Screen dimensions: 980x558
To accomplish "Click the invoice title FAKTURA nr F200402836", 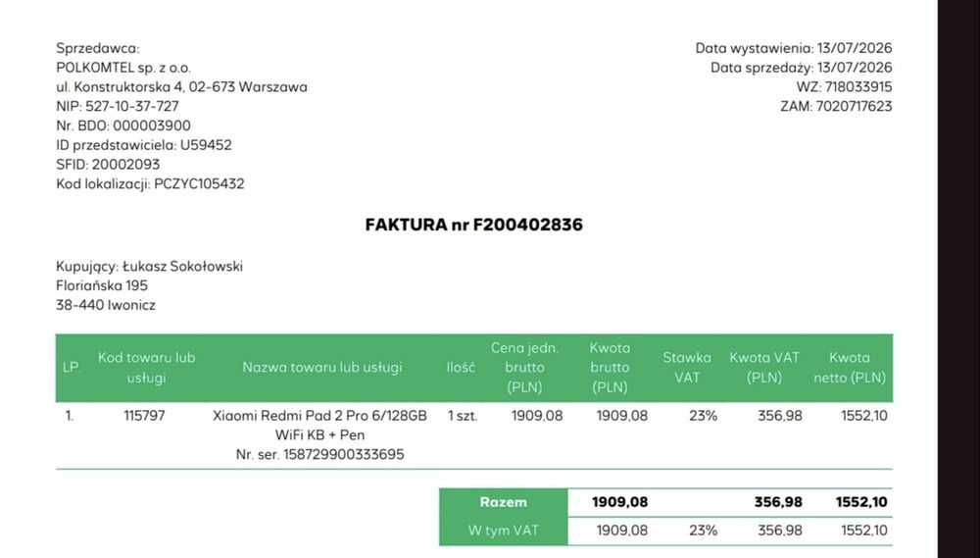I will 473,225.
